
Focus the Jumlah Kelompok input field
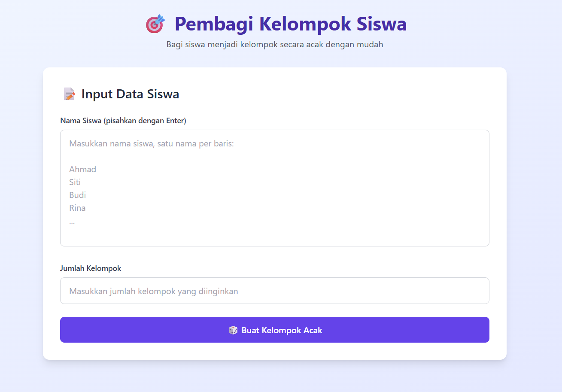click(x=275, y=291)
